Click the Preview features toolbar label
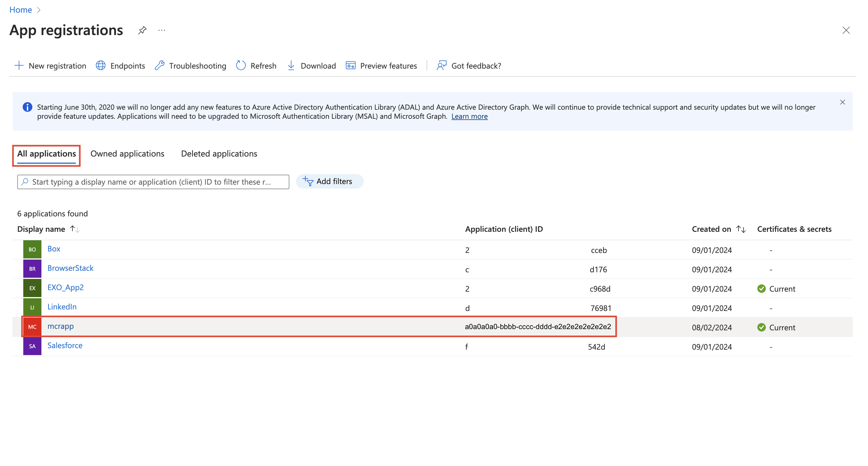The height and width of the screenshot is (466, 868). click(x=388, y=66)
